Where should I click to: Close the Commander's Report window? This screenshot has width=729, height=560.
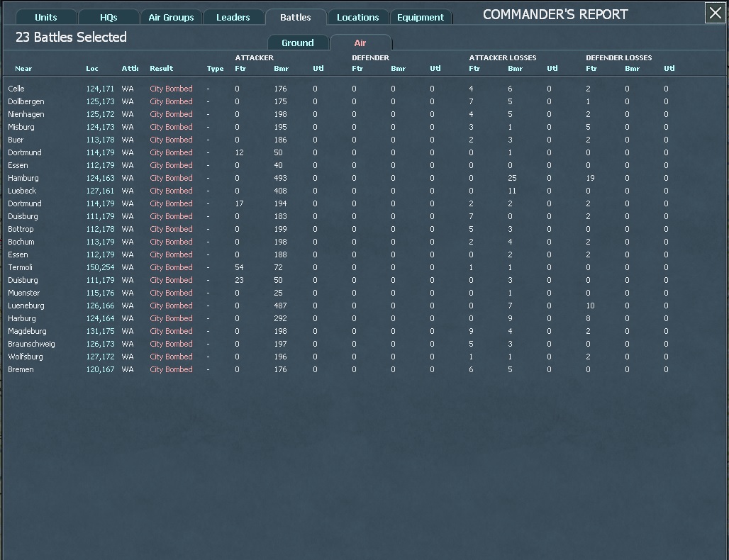715,13
